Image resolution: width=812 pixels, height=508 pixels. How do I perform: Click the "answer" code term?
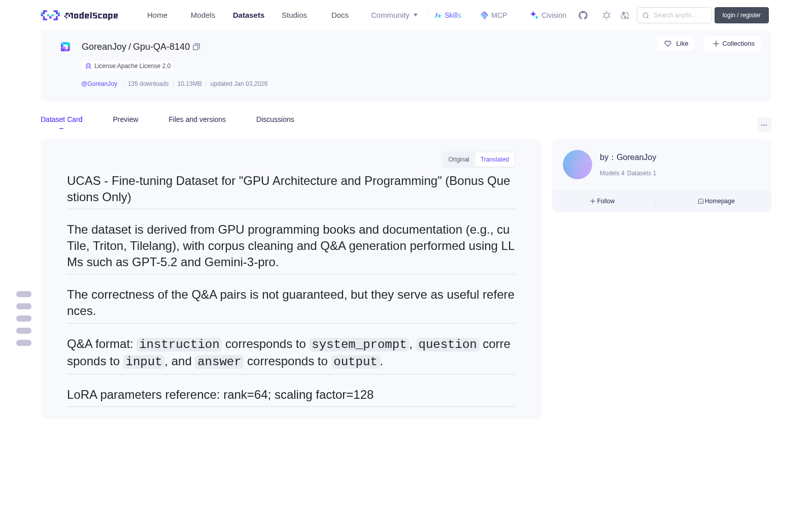click(219, 362)
